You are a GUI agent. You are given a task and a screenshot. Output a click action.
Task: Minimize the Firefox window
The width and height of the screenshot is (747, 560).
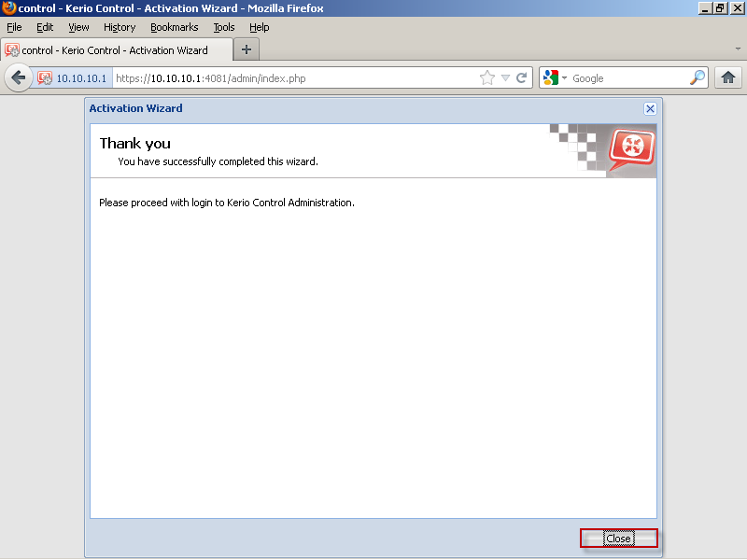tap(705, 8)
